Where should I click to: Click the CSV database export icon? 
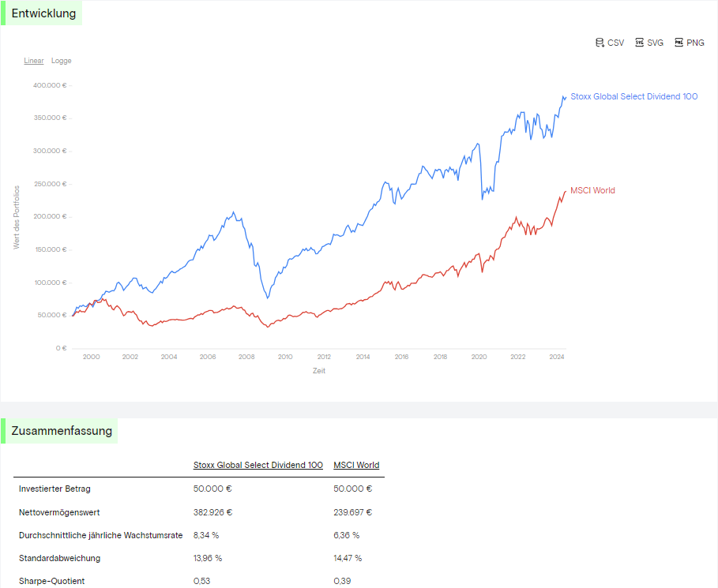pos(600,43)
